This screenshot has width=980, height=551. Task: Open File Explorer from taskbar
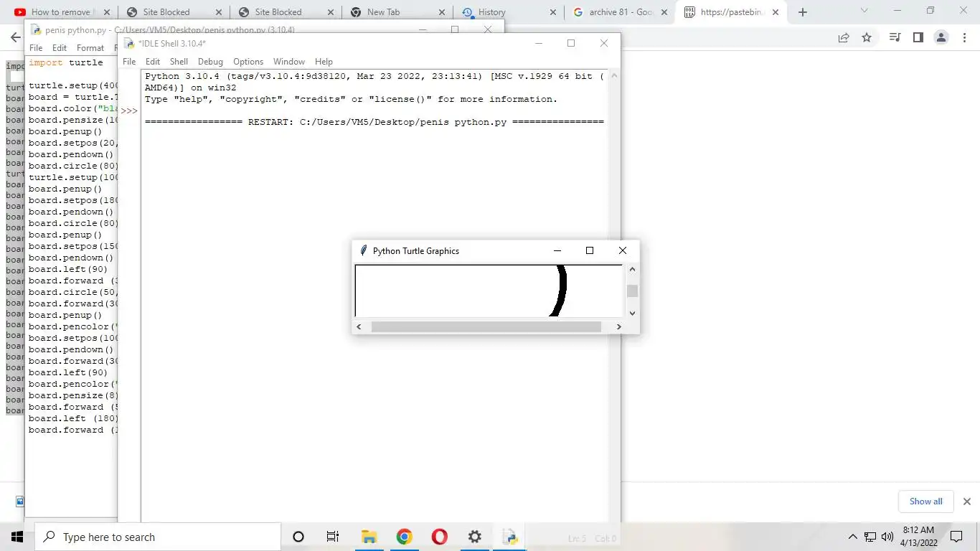(x=369, y=537)
